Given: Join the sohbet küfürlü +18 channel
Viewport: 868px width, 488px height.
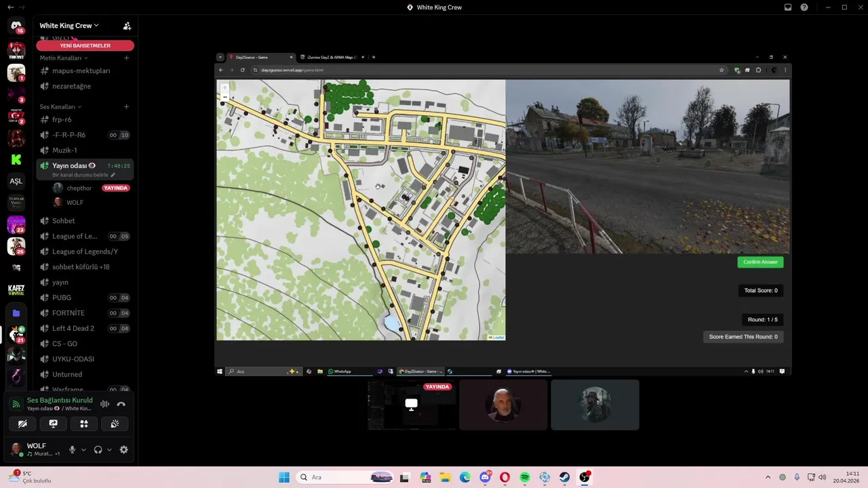Looking at the screenshot, I should [85, 266].
